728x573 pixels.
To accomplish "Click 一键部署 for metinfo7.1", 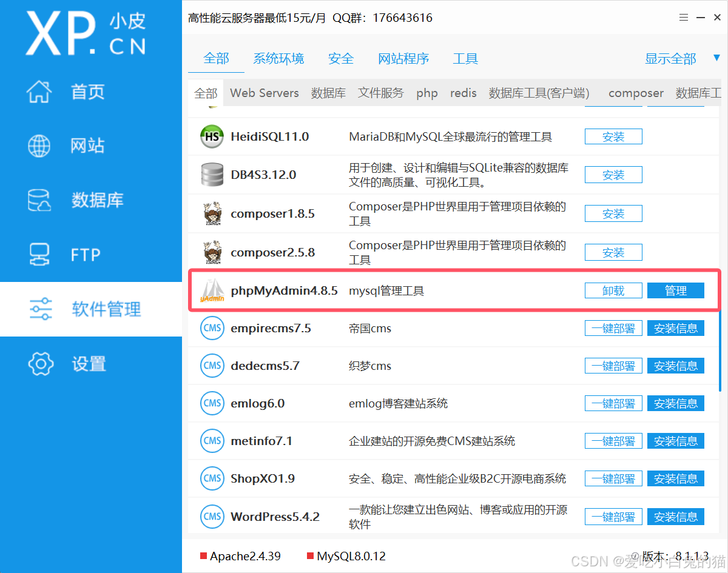I will [613, 441].
